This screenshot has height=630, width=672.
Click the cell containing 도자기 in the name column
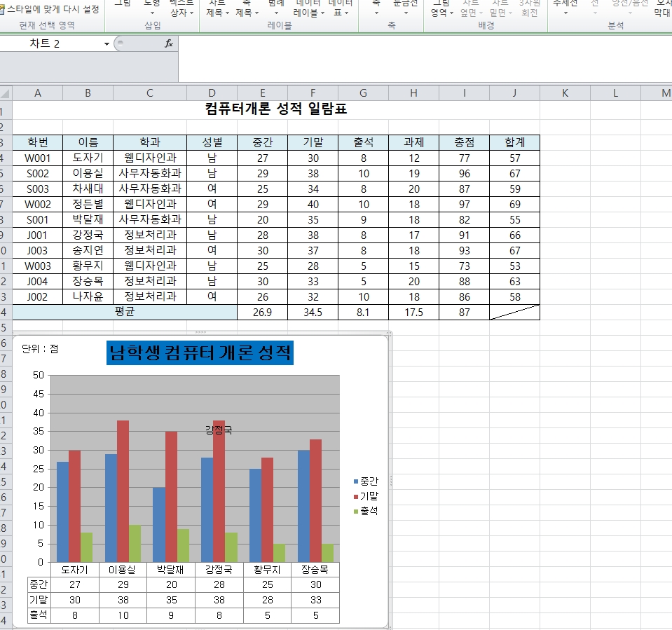pos(88,158)
